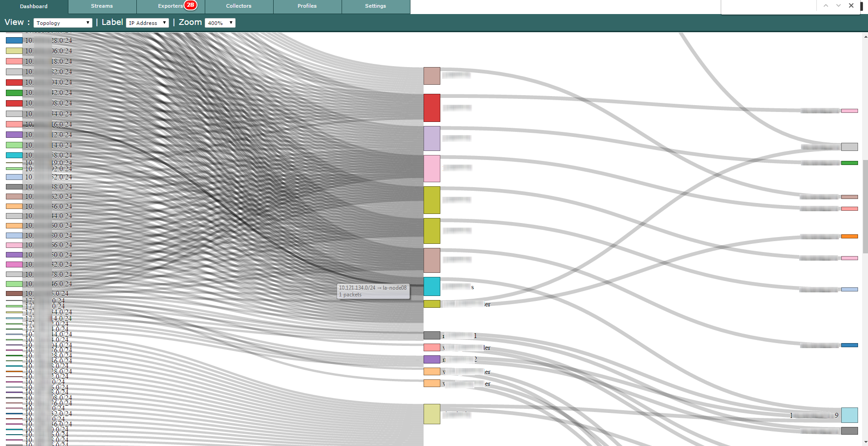Select the large red node in the middle column
Viewport: 868px width, 446px height.
click(x=432, y=108)
